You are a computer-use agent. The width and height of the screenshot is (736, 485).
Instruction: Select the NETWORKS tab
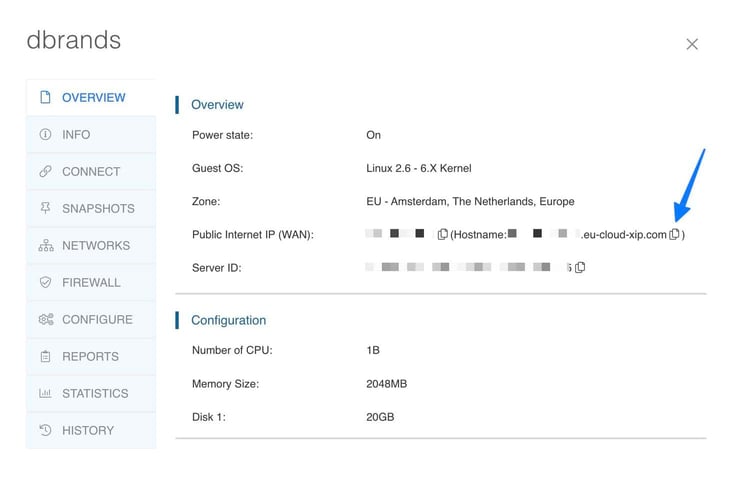click(x=91, y=245)
